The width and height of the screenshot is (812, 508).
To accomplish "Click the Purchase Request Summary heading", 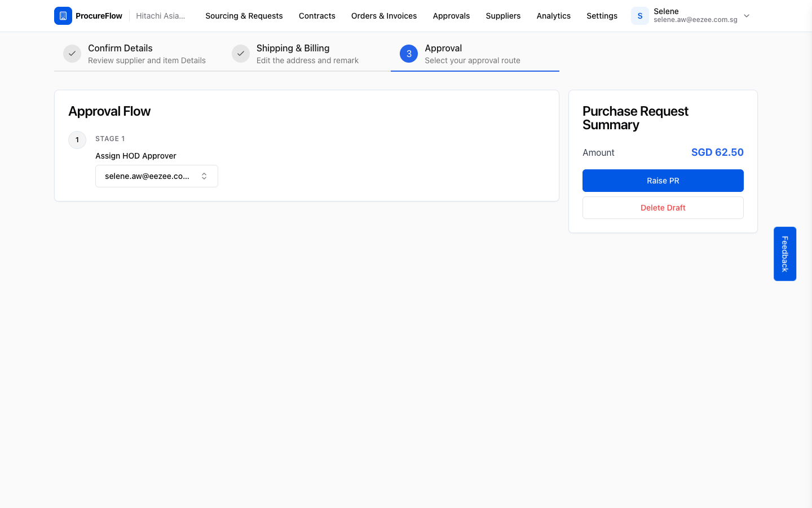I will [x=636, y=118].
